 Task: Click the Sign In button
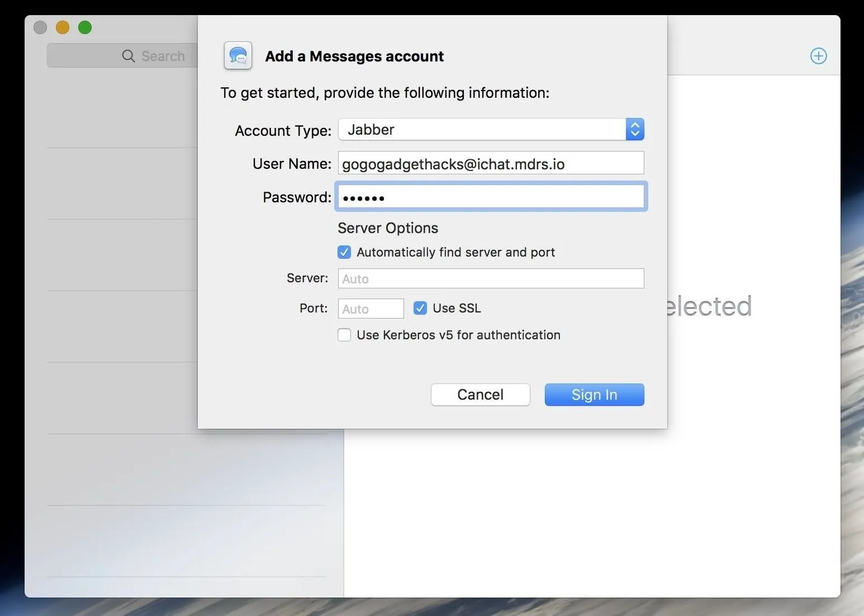click(x=595, y=395)
